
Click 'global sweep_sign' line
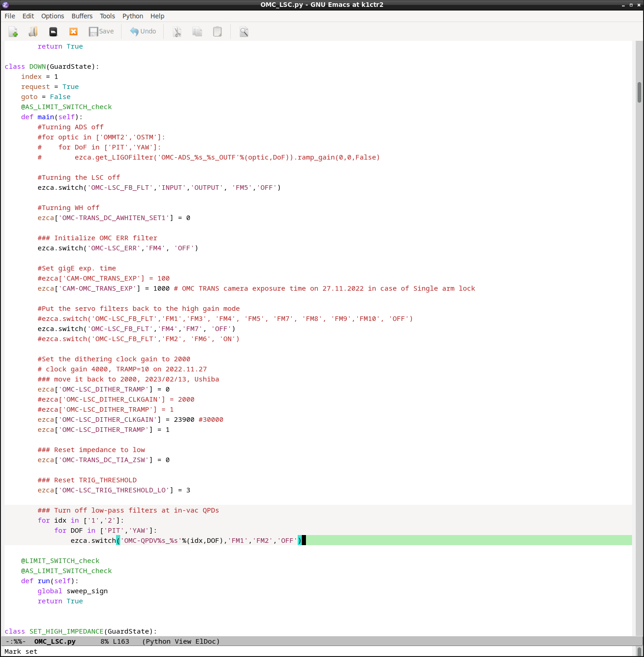pyautogui.click(x=72, y=591)
